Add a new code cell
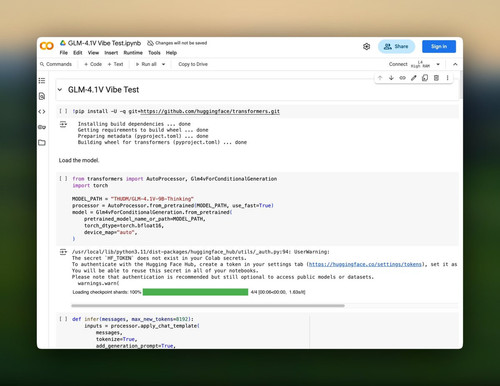The image size is (500, 386). point(93,64)
